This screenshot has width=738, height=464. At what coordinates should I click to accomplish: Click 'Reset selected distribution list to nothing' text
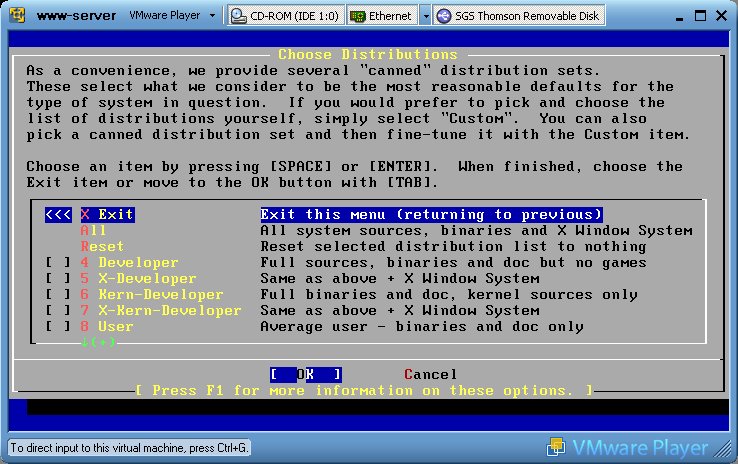coord(453,247)
